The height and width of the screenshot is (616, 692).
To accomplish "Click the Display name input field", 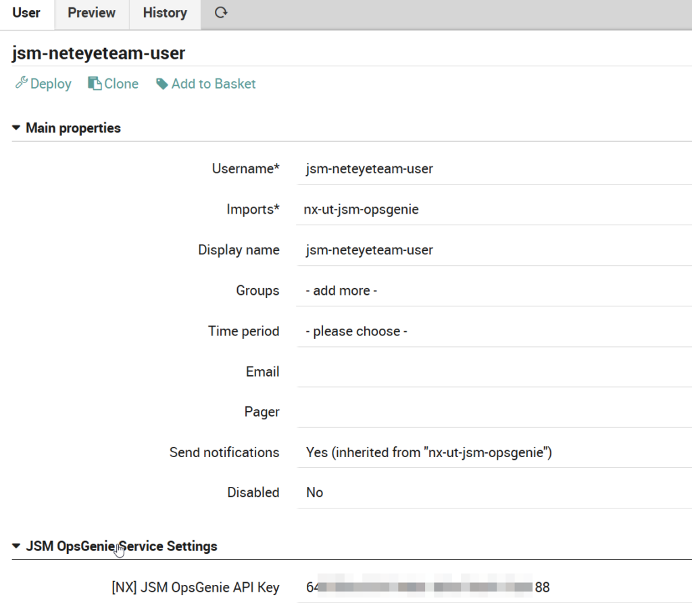I will tap(494, 250).
